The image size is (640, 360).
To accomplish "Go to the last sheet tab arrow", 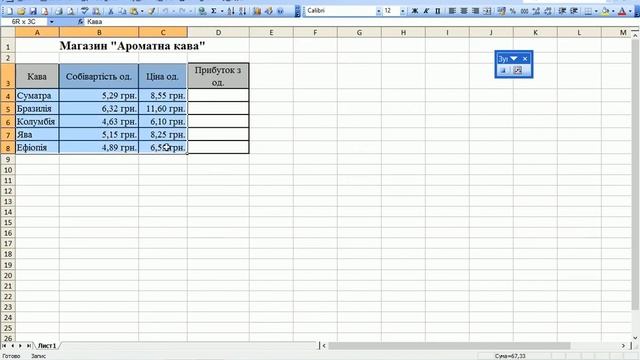I will pos(28,346).
